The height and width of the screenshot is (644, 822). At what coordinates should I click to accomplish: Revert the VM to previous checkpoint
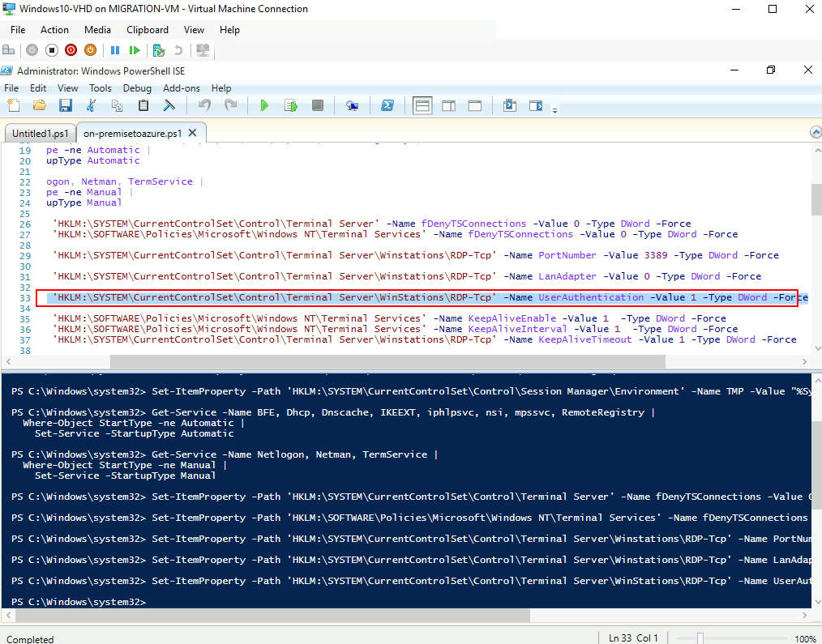coord(178,50)
